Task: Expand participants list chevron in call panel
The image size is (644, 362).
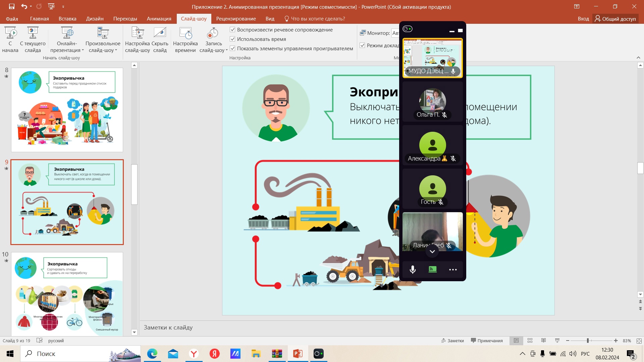Action: [432, 252]
